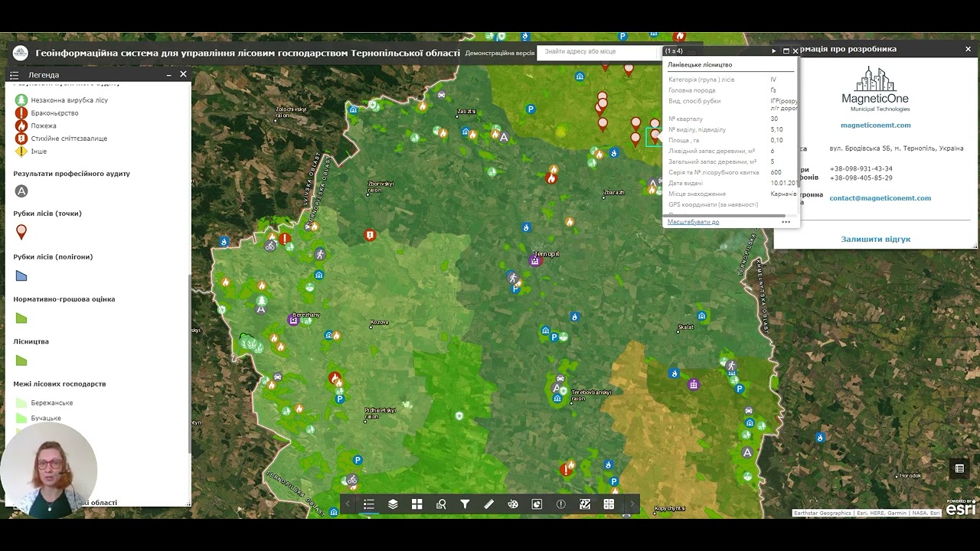Viewport: 980px width, 551px height.
Task: Open the attribute table button
Action: pyautogui.click(x=959, y=468)
